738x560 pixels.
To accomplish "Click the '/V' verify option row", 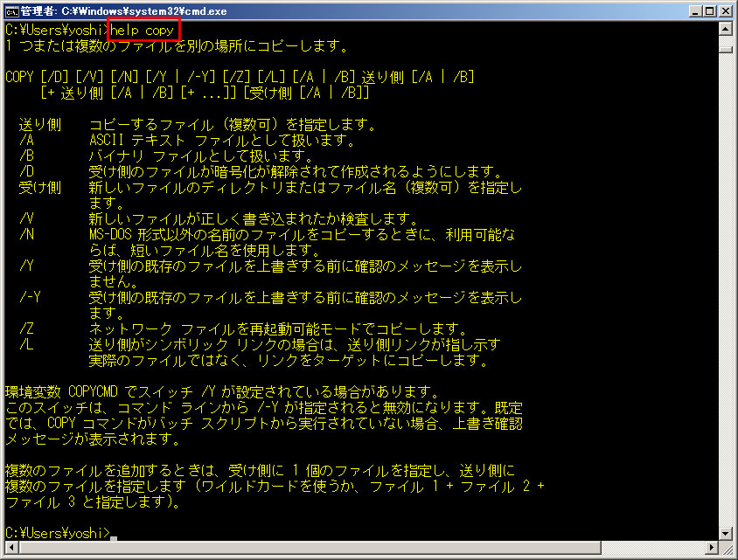I will (219, 218).
